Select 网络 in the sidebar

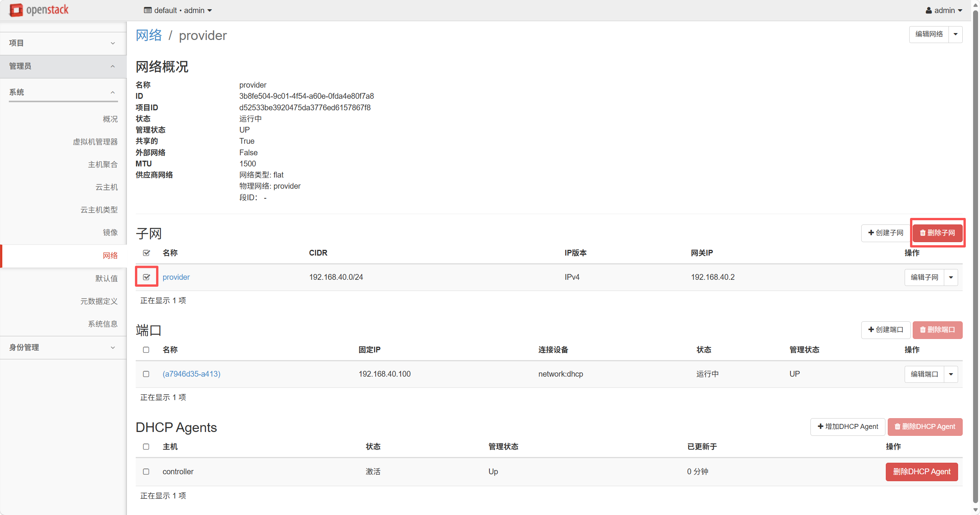click(110, 256)
